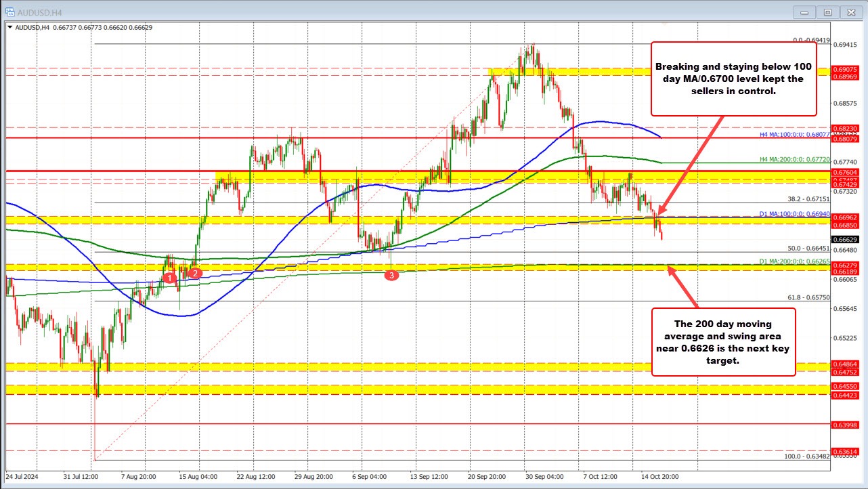The image size is (868, 489).
Task: Select the red circle marker labeled 1
Action: click(x=169, y=277)
